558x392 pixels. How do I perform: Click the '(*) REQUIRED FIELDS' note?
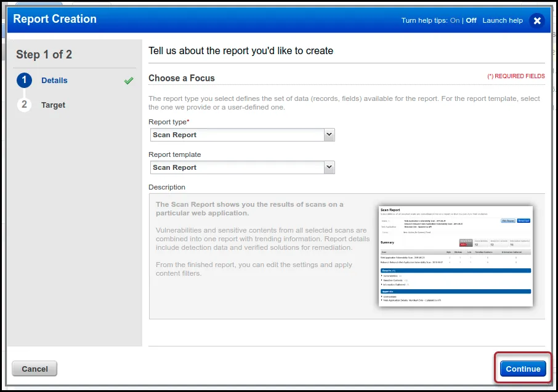(516, 76)
